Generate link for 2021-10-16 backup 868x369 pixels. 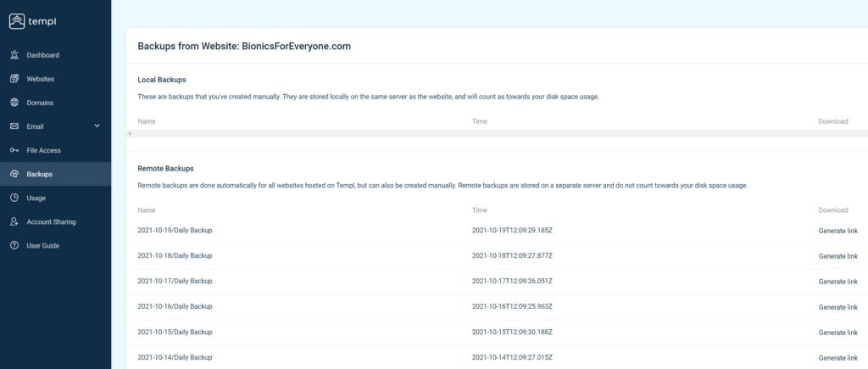(838, 307)
